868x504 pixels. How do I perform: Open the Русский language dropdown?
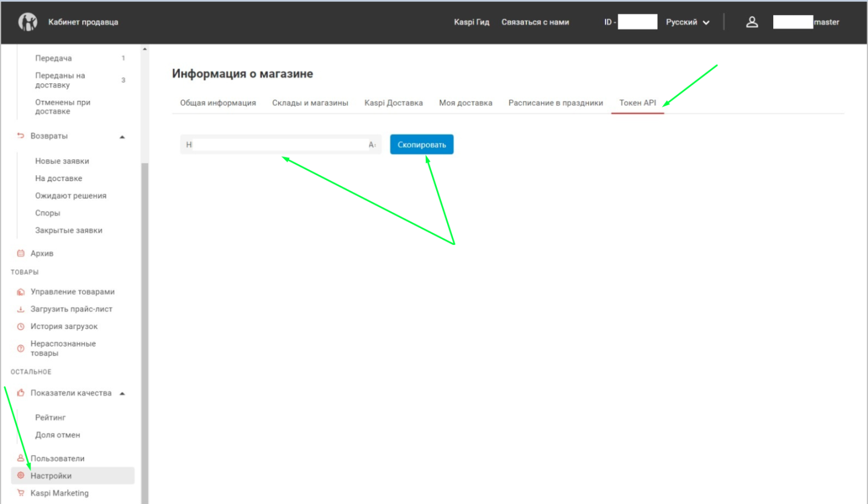[x=688, y=22]
